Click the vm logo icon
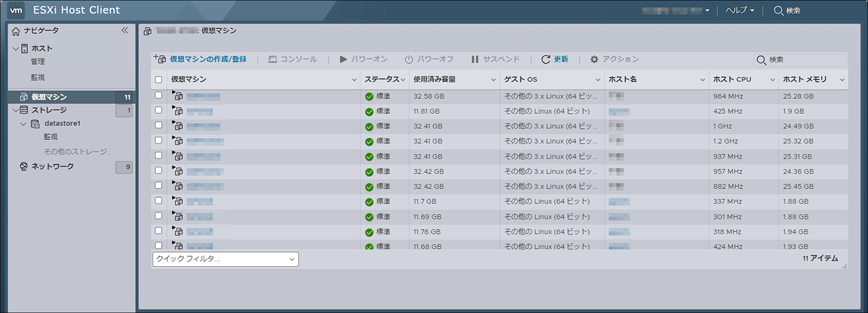The width and height of the screenshot is (868, 313). tap(17, 10)
